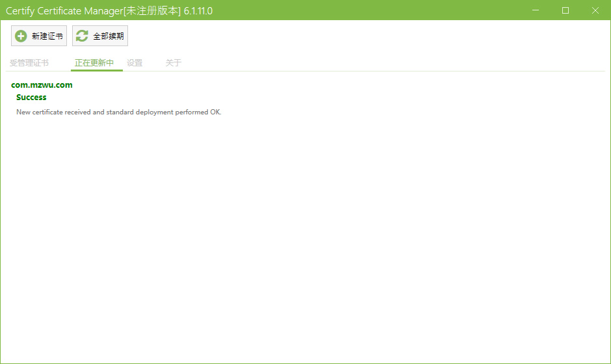Minimize the Certify Certificate Manager window

(536, 10)
